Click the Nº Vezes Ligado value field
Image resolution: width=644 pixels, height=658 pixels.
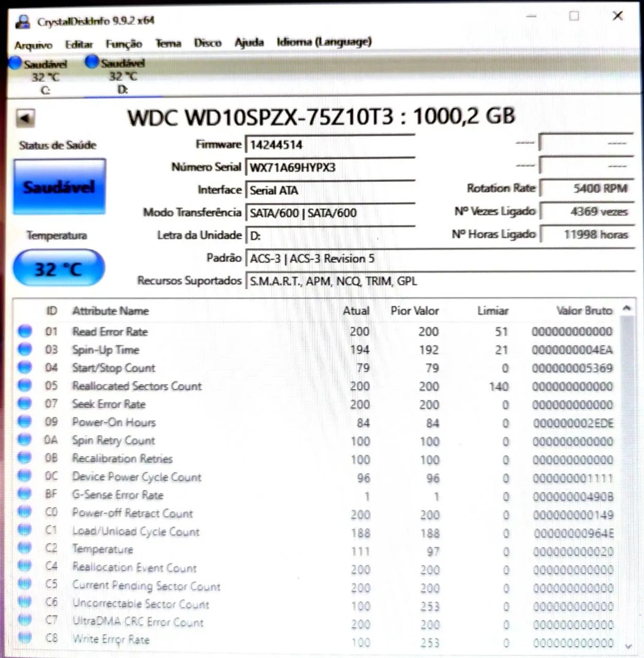pos(587,211)
